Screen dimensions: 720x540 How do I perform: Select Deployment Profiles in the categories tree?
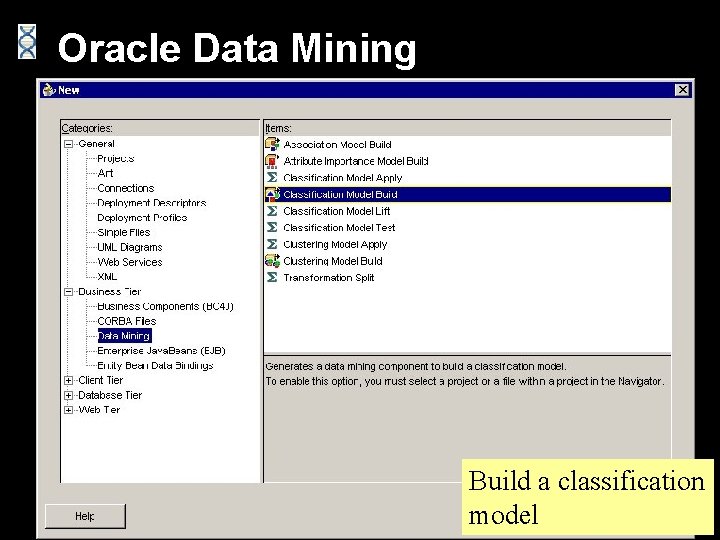point(142,217)
